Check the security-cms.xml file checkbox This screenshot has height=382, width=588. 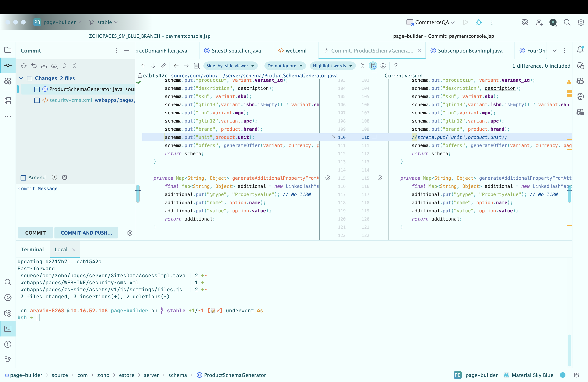37,100
